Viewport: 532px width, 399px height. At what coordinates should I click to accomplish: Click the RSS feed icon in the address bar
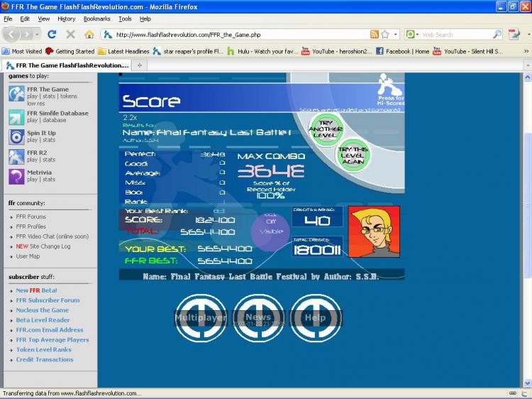pos(375,34)
